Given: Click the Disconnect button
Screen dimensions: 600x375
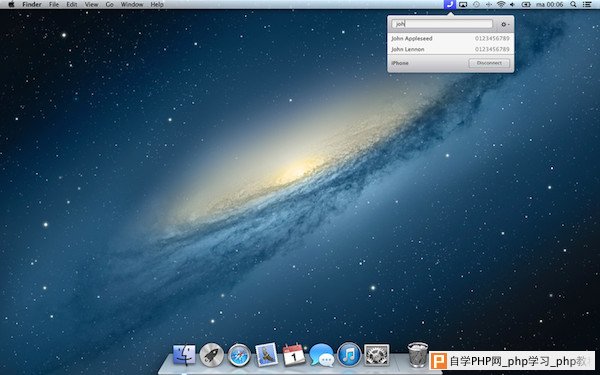Looking at the screenshot, I should [489, 63].
